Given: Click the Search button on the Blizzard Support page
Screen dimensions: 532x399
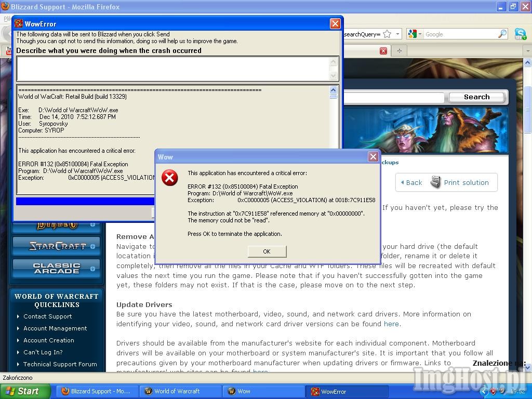Looking at the screenshot, I should coord(476,97).
